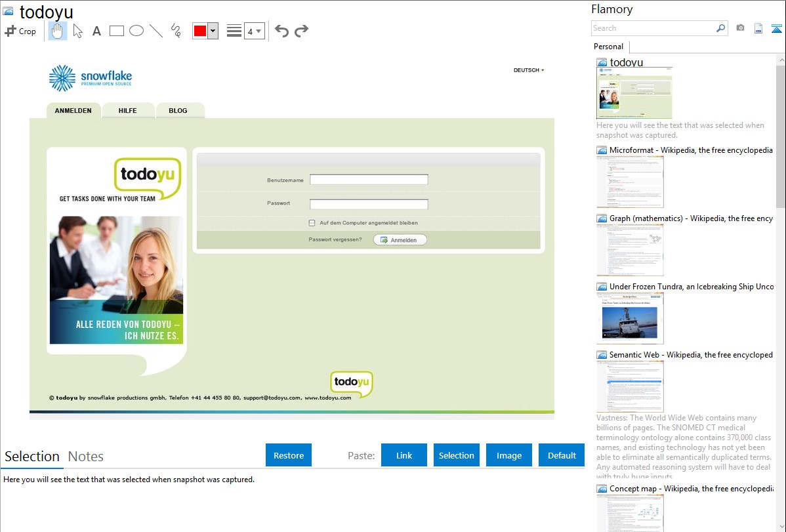
Task: Click the blue upload icon in Flamory
Action: (776, 28)
